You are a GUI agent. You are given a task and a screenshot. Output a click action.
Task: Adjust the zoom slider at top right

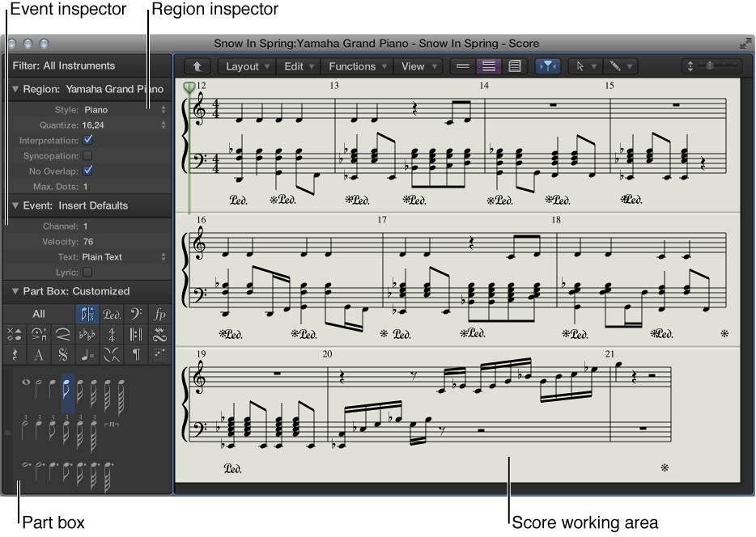pyautogui.click(x=711, y=66)
